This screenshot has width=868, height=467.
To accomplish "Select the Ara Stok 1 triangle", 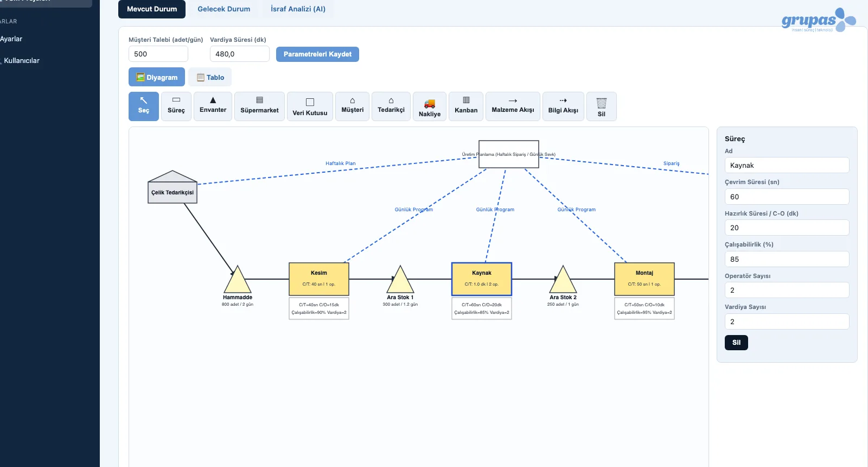I will (x=400, y=281).
